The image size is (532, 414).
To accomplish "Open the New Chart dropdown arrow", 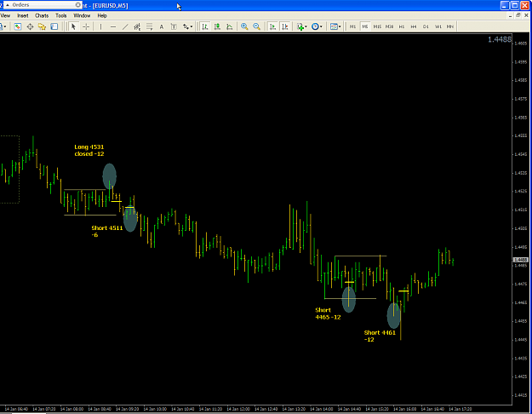I will pos(5,26).
